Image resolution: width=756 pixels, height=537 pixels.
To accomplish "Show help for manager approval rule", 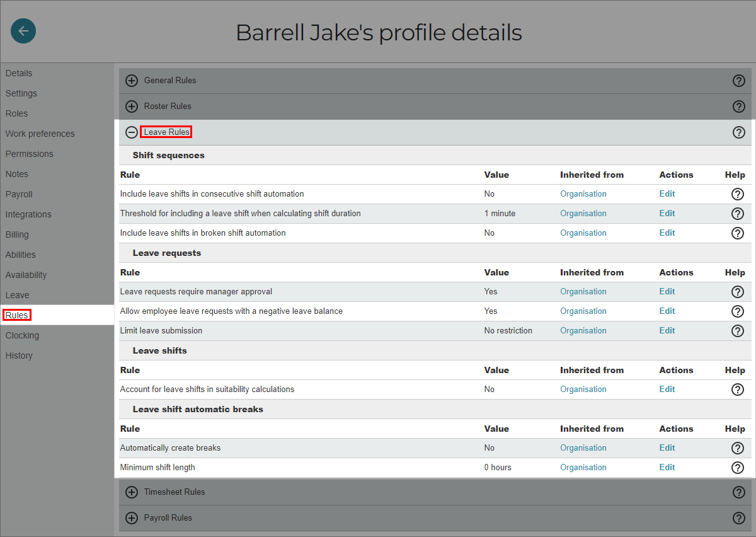I will [738, 292].
